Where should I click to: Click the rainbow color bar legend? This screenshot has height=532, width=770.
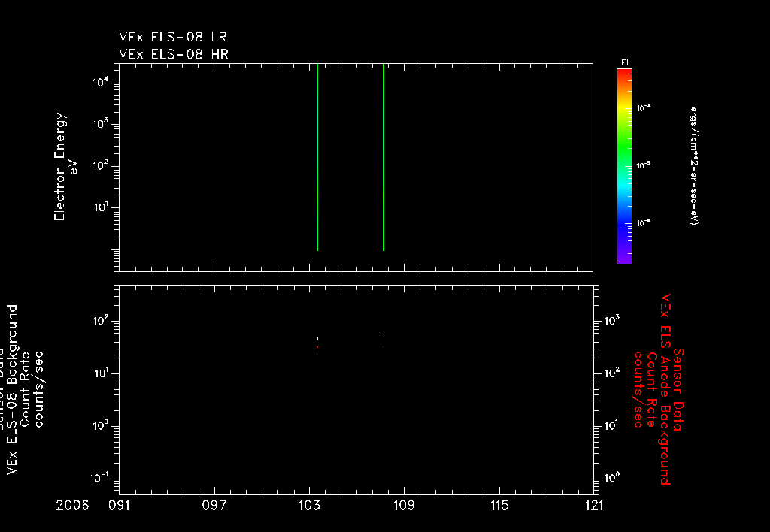click(624, 166)
